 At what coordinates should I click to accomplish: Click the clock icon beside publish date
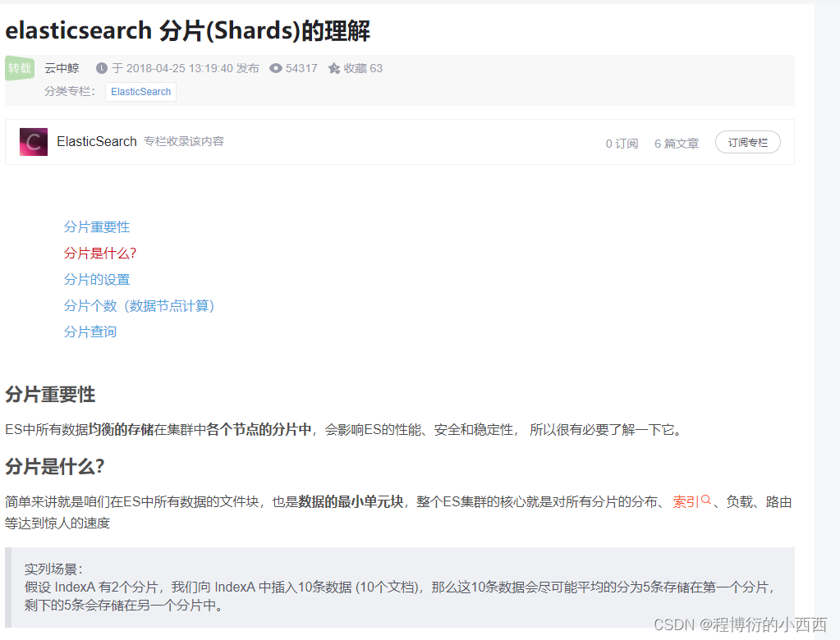pos(102,68)
